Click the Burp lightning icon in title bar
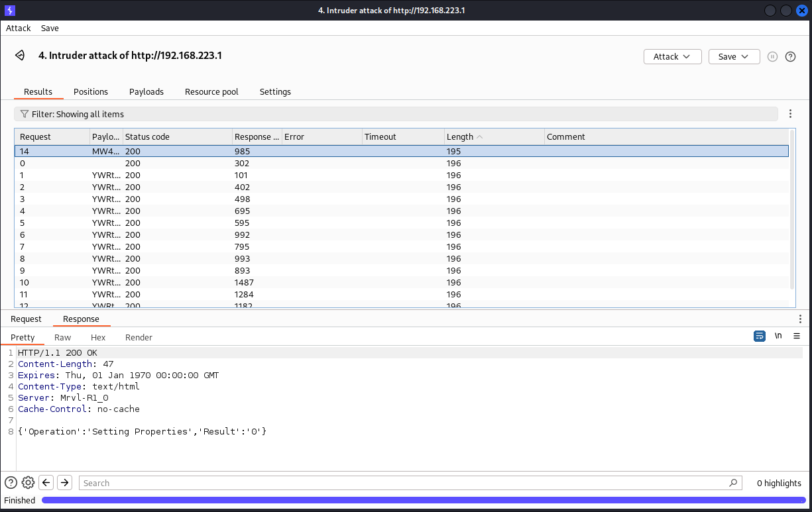 [9, 10]
